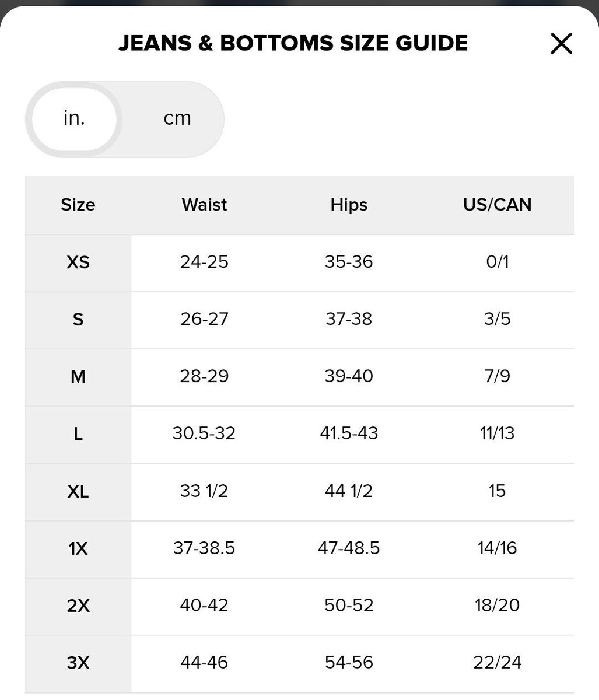
Task: Click the US/CAN column header
Action: pos(497,205)
